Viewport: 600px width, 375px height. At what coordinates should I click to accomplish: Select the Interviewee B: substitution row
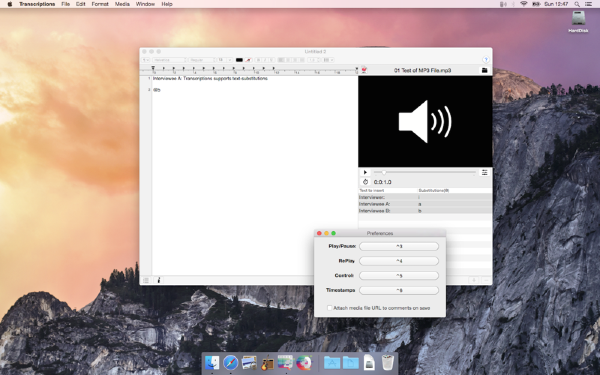(425, 211)
